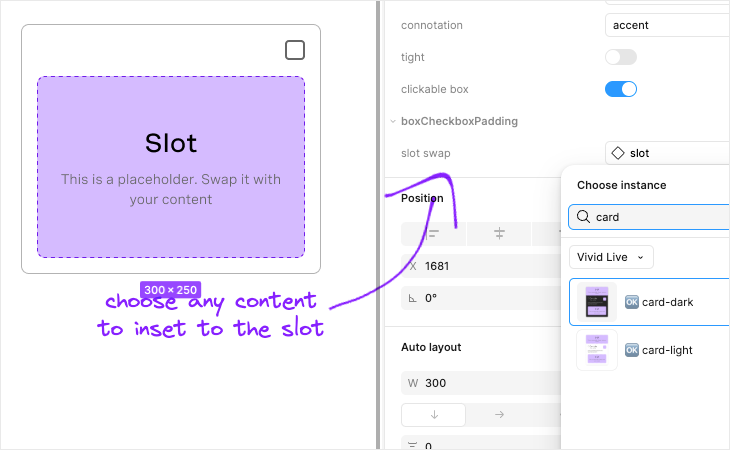The image size is (730, 450).
Task: Click the rotation angle icon next to 0°
Action: point(412,298)
